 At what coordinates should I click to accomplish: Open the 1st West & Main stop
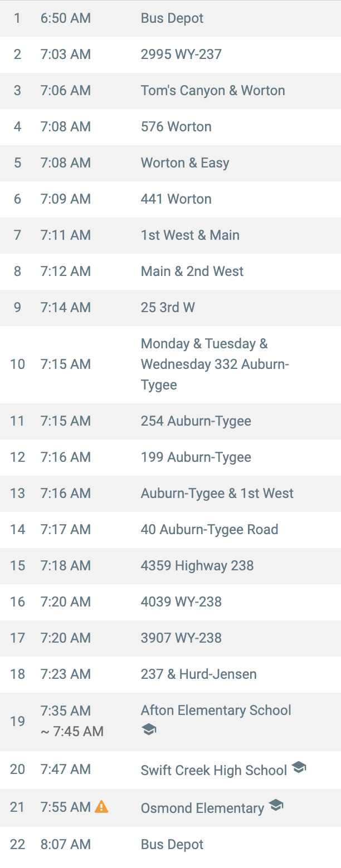pos(190,235)
